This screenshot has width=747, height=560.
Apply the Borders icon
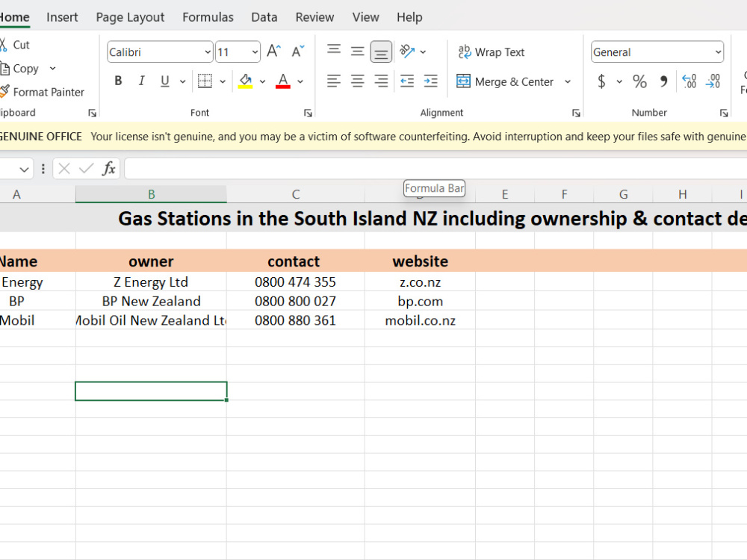coord(205,81)
